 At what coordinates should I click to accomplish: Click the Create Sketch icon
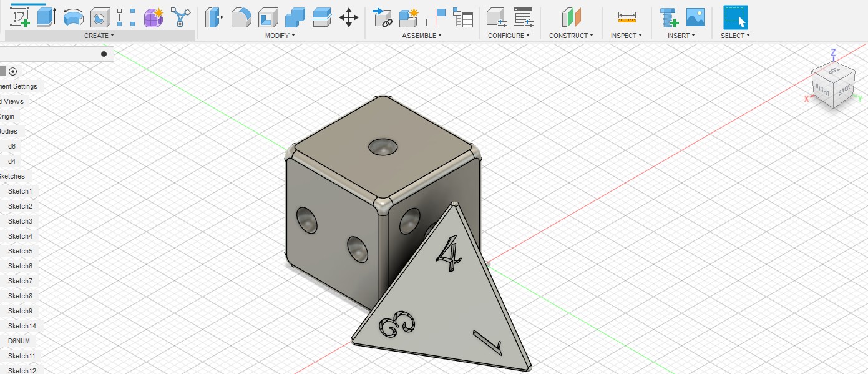click(20, 17)
